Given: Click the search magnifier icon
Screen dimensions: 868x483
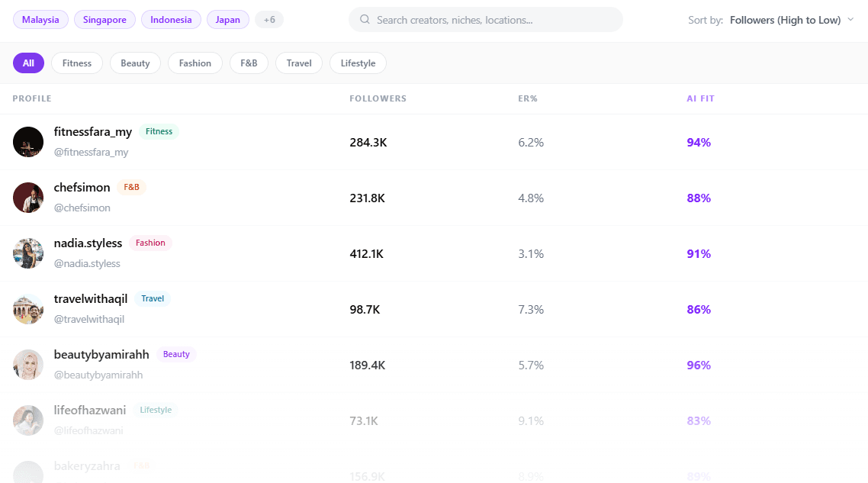Looking at the screenshot, I should click(x=365, y=20).
